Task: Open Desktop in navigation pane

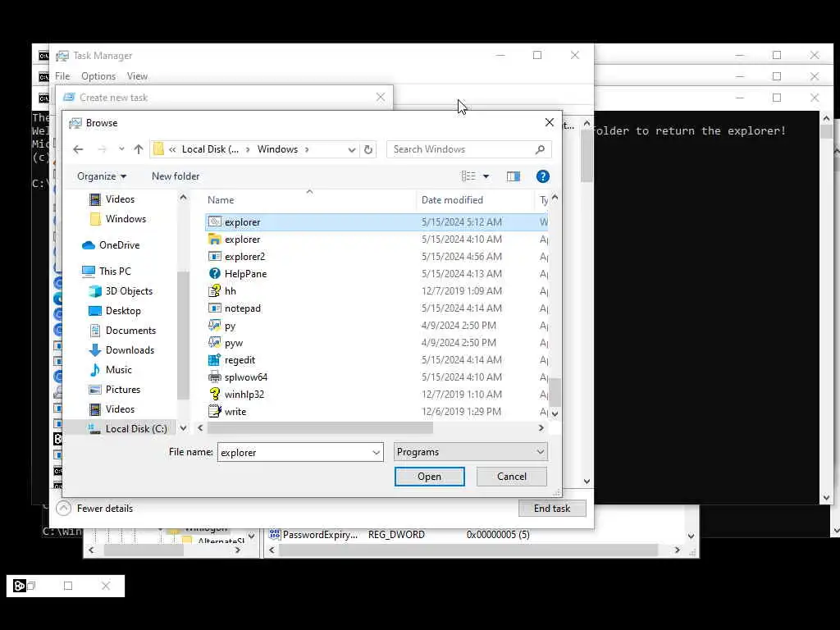Action: point(123,311)
